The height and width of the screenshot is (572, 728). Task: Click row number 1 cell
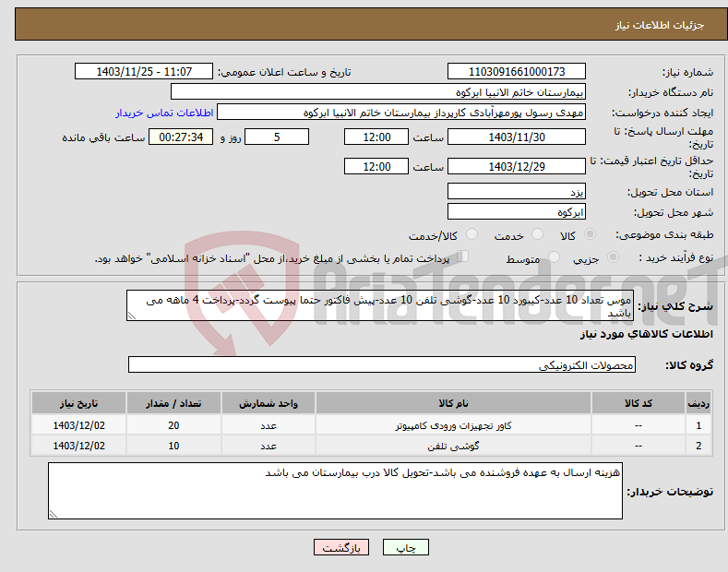tap(698, 425)
